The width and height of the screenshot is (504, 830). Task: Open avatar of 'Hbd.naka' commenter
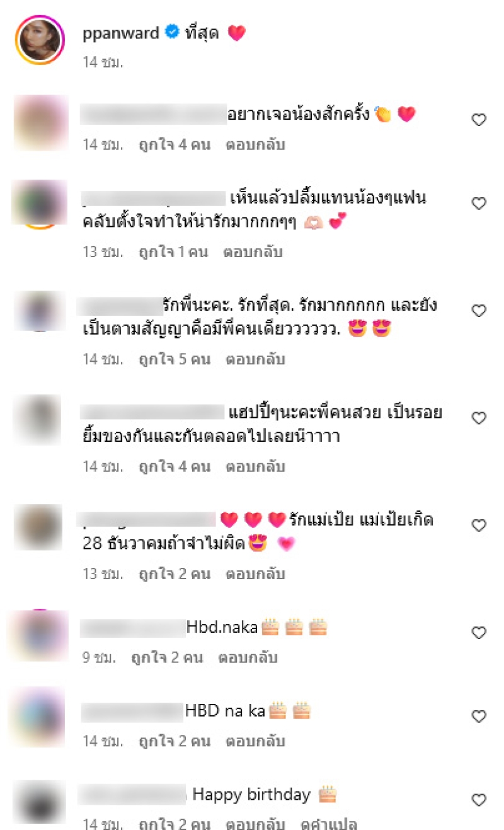(40, 635)
